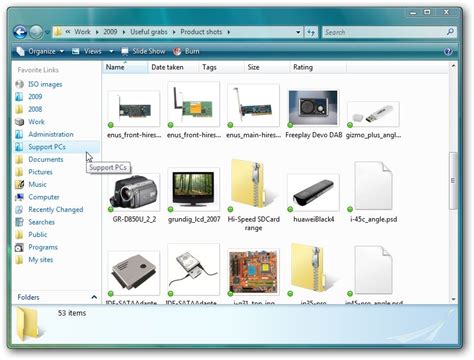This screenshot has width=474, height=360.
Task: Click "53 items" status text
Action: point(72,313)
